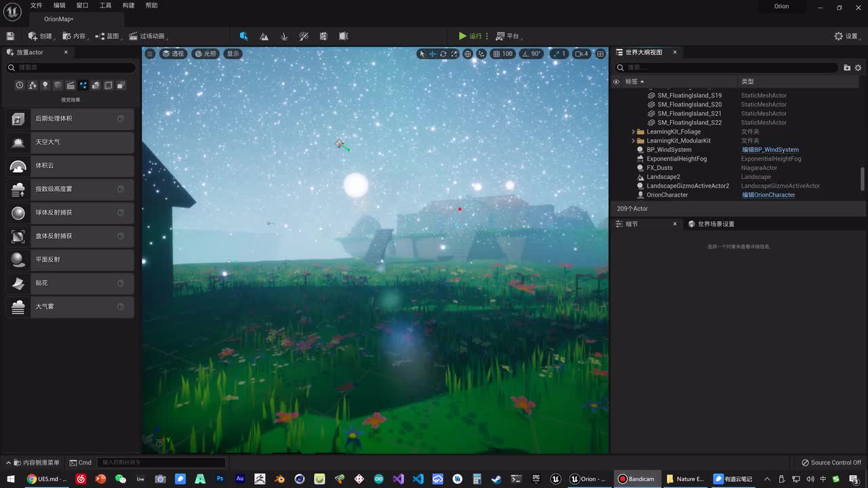Choose the select objects tool in viewport
The image size is (868, 488).
click(x=422, y=54)
